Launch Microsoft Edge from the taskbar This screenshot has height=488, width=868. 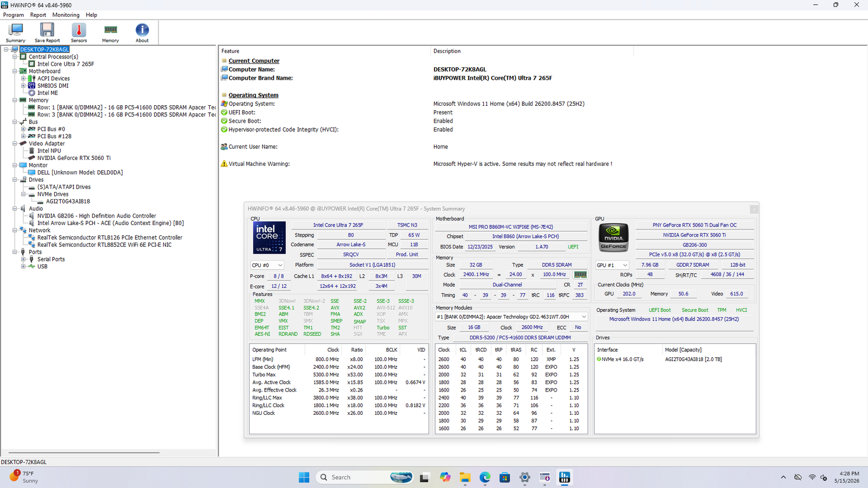click(485, 477)
